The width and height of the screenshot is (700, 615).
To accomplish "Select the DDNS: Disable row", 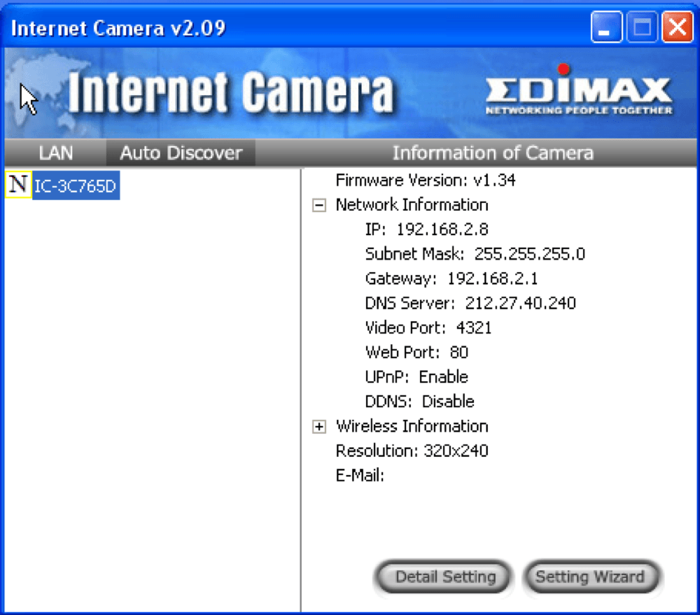I will (419, 401).
